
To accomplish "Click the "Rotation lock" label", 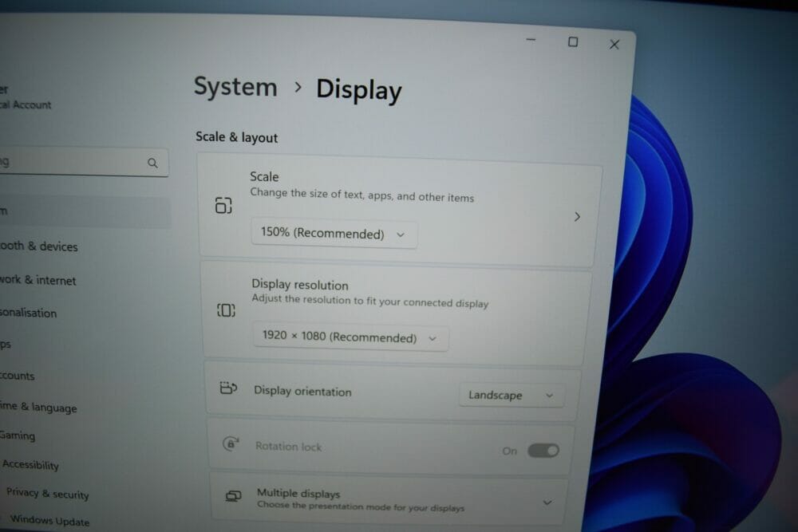I will 288,446.
